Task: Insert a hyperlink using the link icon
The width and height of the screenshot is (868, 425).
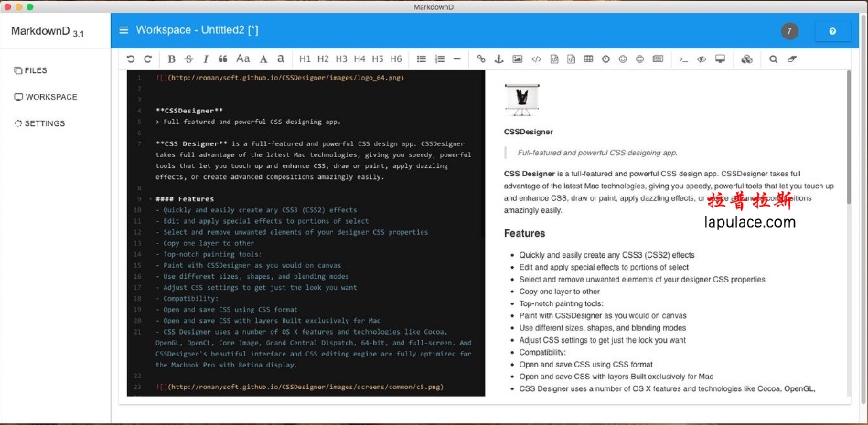Action: [x=481, y=58]
